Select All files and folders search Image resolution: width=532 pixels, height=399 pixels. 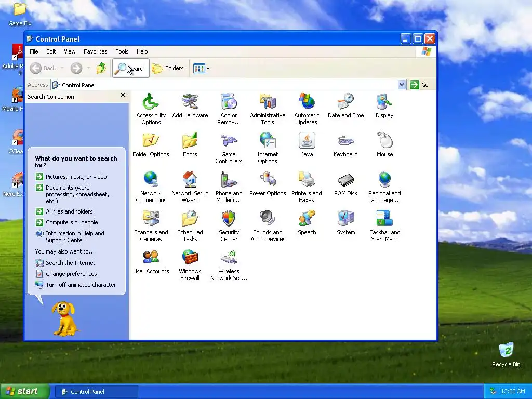coord(64,211)
